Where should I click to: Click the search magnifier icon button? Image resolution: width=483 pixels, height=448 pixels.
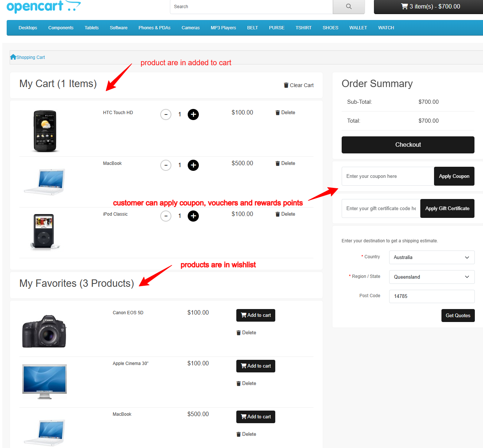(349, 7)
